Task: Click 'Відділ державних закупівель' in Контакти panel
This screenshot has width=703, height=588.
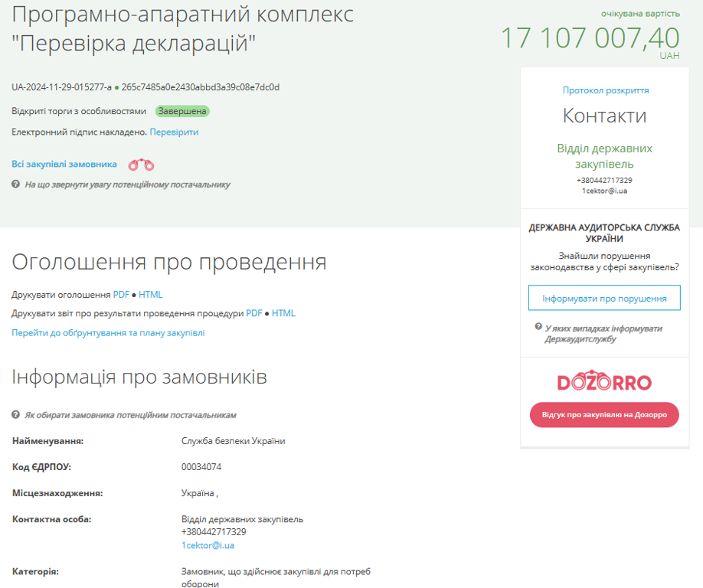Action: [x=604, y=156]
